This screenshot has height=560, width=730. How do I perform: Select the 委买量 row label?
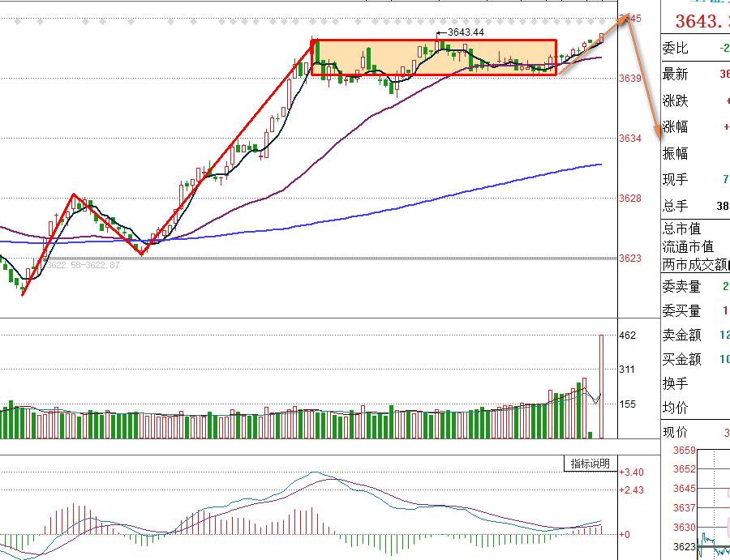click(x=681, y=310)
